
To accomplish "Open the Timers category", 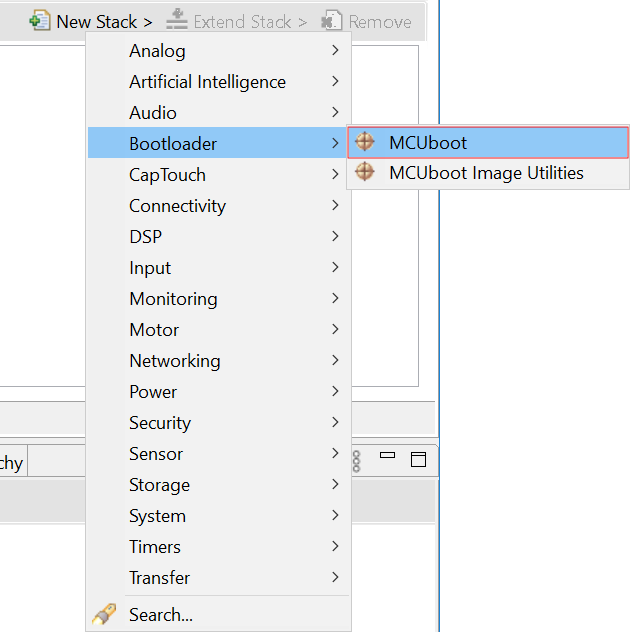I will (218, 547).
